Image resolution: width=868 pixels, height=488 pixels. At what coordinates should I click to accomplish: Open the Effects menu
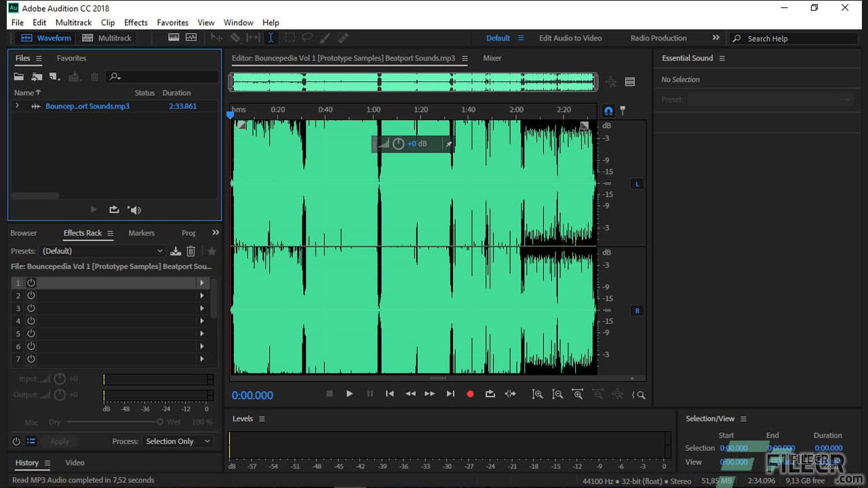point(136,22)
